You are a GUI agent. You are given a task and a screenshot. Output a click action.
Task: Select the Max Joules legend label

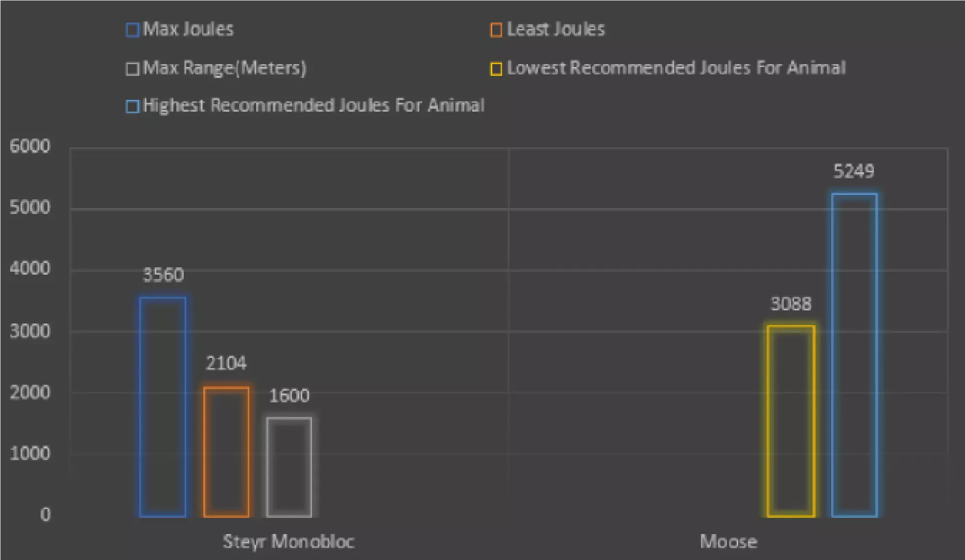pos(188,29)
